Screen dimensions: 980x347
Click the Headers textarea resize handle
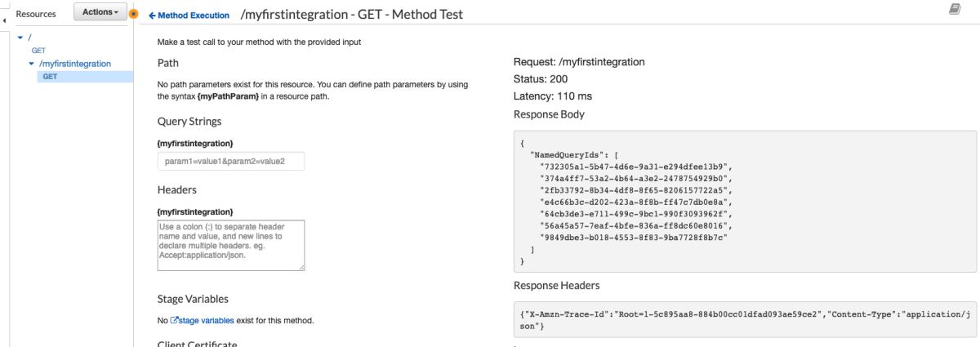(301, 266)
